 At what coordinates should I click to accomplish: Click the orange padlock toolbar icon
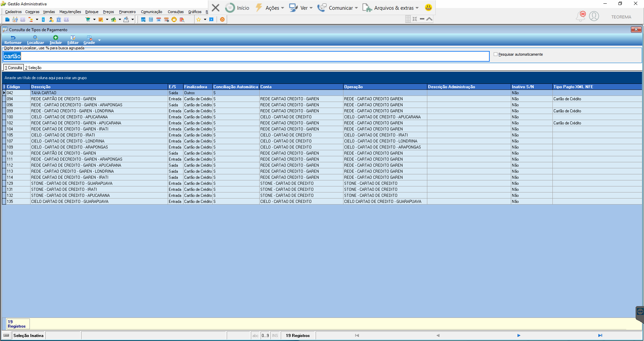point(174,19)
